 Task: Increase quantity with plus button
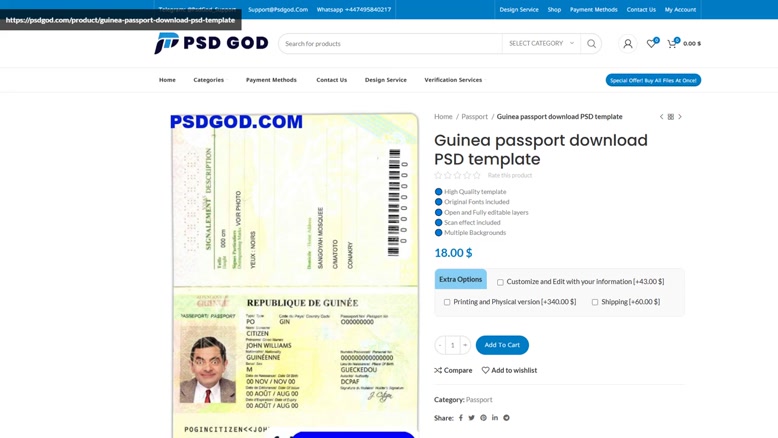[465, 345]
